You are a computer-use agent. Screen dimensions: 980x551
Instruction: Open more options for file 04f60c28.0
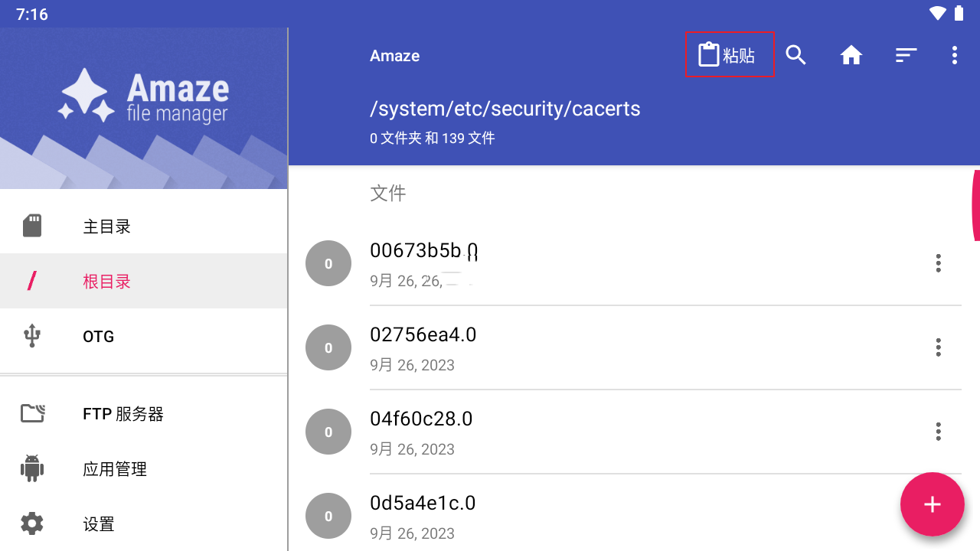click(938, 432)
